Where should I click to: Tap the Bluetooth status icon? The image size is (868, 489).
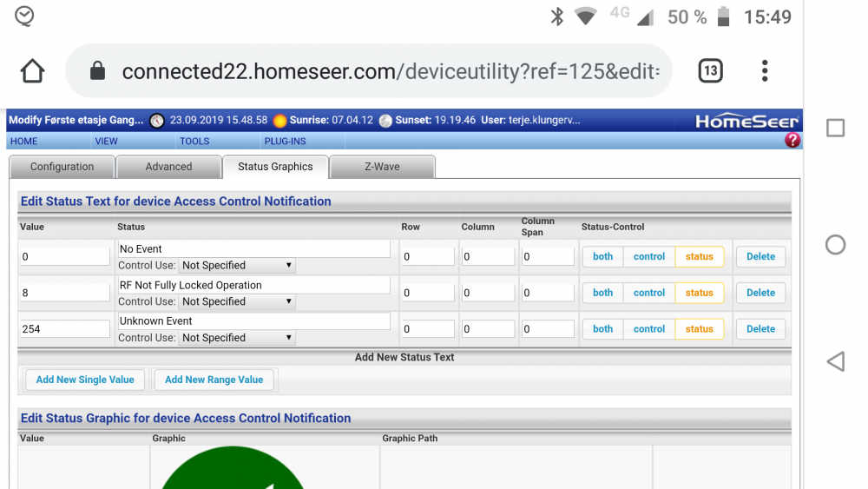[x=557, y=17]
